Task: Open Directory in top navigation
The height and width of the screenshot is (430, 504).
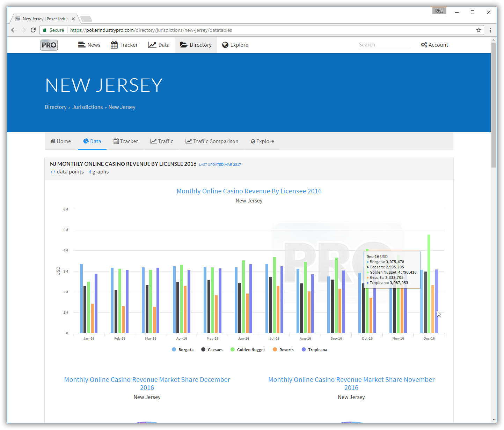Action: [x=196, y=45]
